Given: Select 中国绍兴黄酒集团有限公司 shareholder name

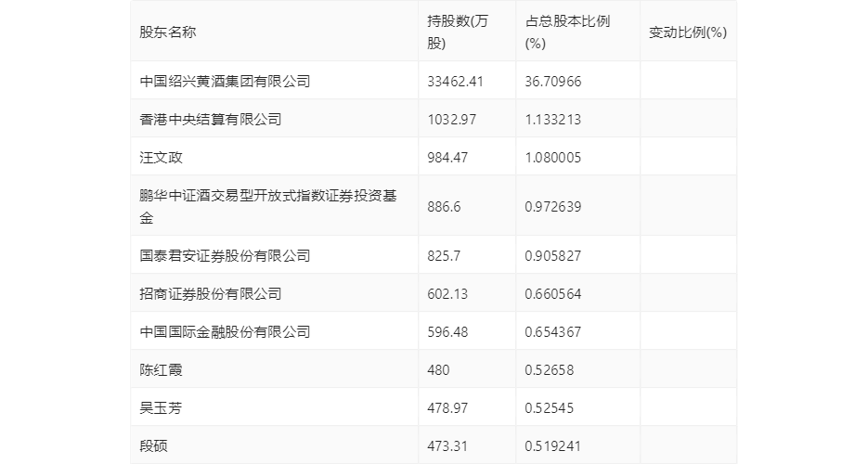Looking at the screenshot, I should (x=225, y=82).
